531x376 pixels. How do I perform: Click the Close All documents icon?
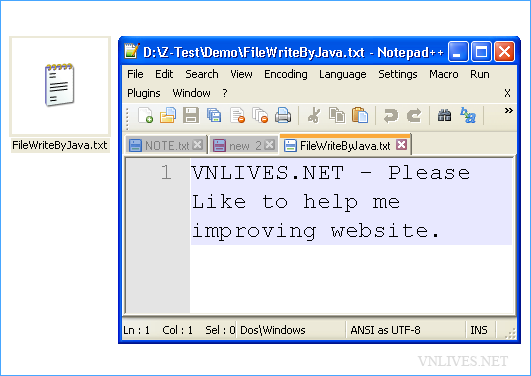(260, 115)
